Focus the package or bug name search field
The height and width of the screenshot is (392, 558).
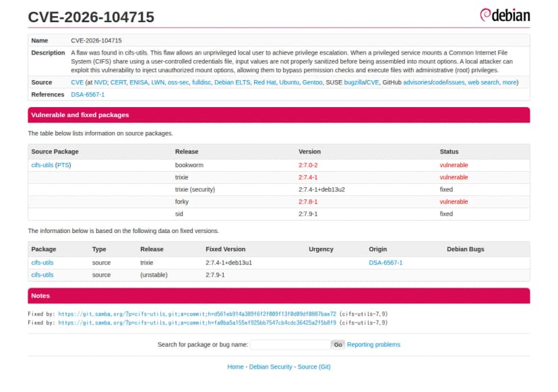click(x=290, y=345)
